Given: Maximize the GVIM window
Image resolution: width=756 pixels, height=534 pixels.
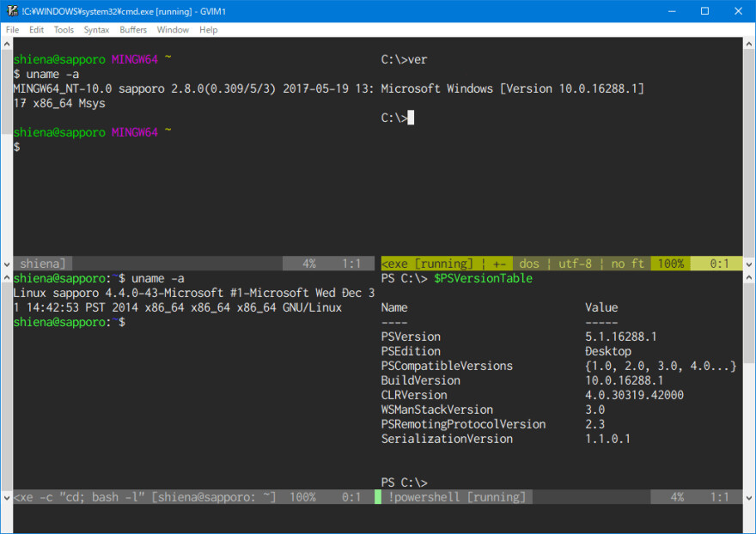Looking at the screenshot, I should (704, 11).
